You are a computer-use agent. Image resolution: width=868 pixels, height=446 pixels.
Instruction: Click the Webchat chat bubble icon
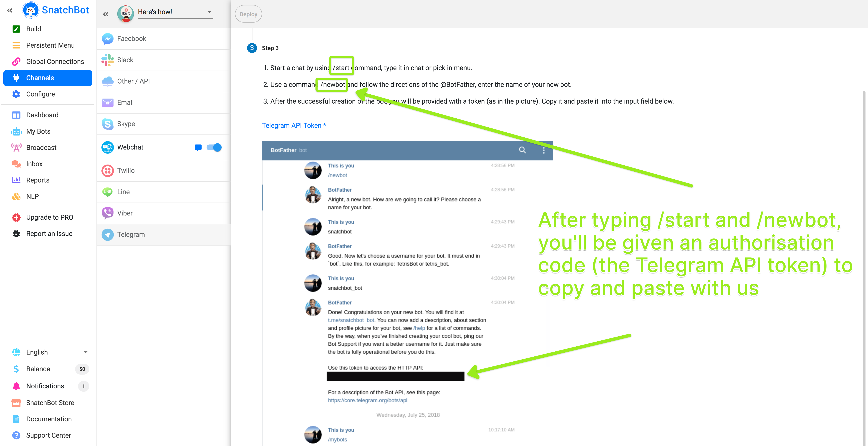coord(198,147)
